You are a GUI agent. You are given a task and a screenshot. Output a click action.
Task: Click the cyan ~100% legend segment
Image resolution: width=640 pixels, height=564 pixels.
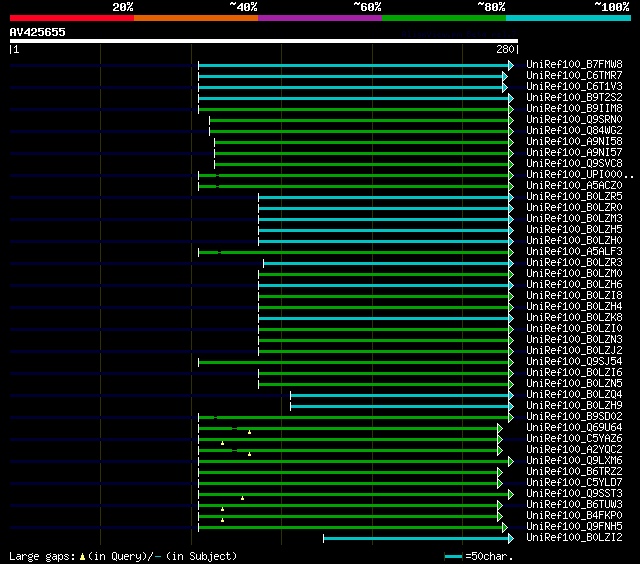pyautogui.click(x=569, y=18)
